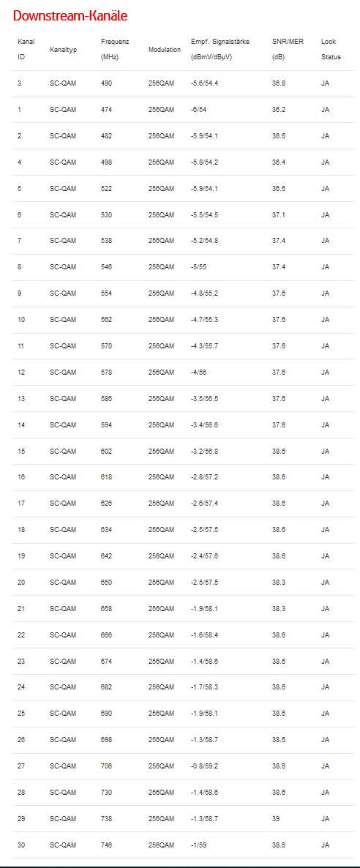360x868 pixels.
Task: Select the Modulation column header
Action: point(165,50)
